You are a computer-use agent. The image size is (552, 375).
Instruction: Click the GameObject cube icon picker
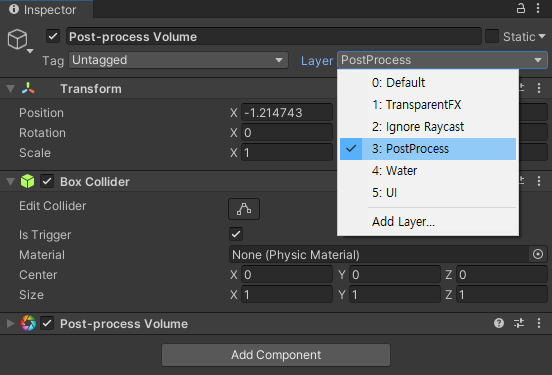click(x=19, y=40)
